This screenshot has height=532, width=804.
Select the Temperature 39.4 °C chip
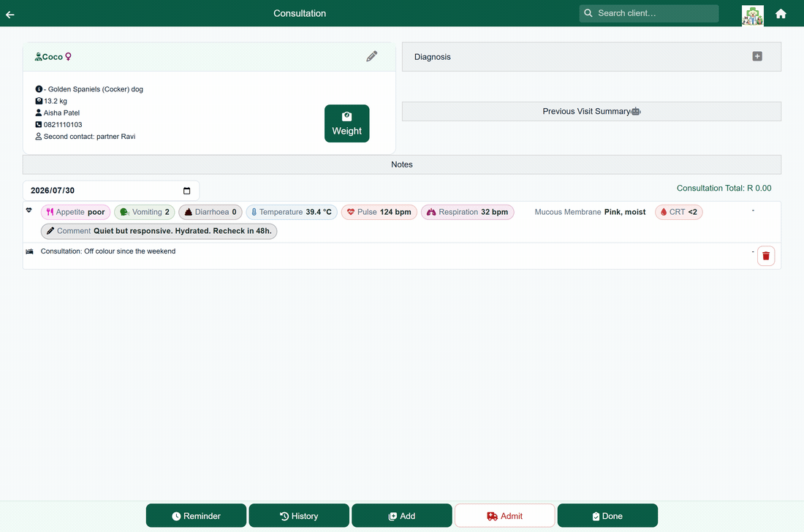[292, 212]
